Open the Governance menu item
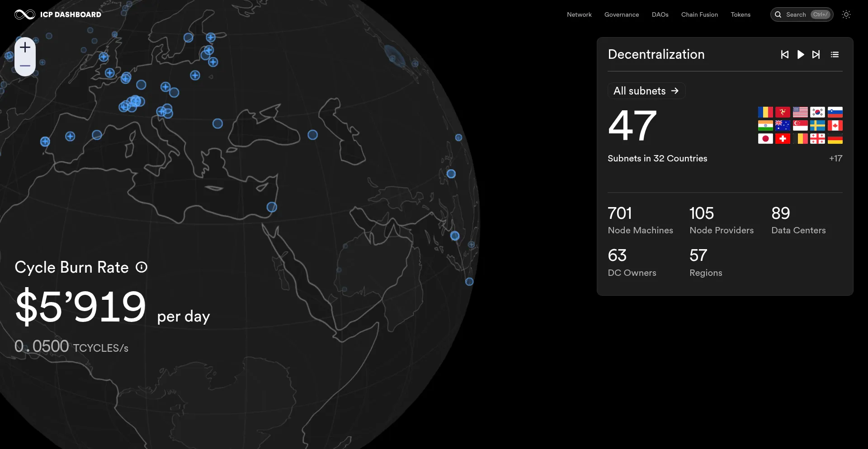 [622, 14]
